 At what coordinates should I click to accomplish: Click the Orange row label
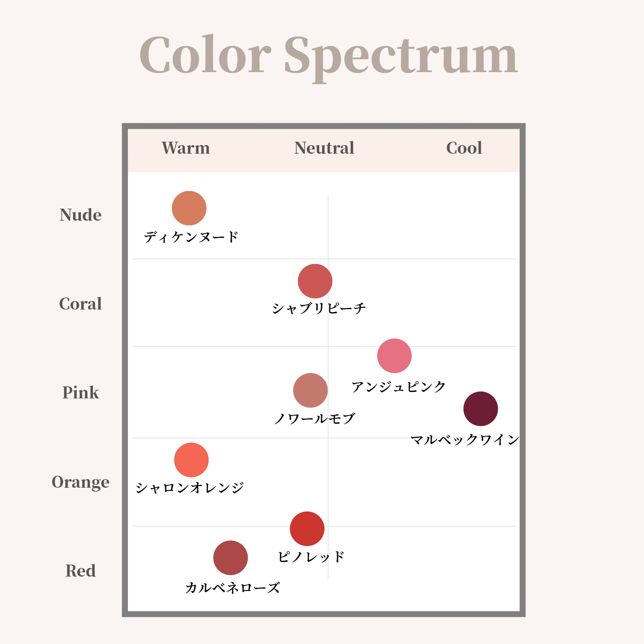tap(81, 482)
